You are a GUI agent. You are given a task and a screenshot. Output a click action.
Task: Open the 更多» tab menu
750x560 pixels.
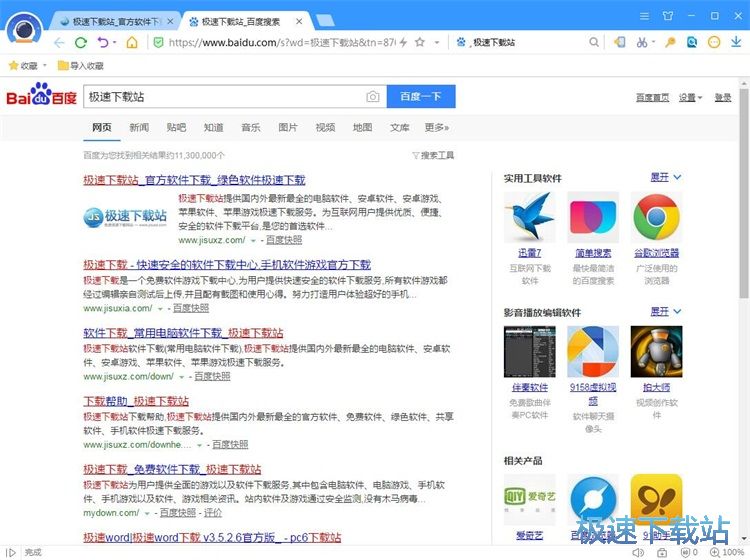[437, 127]
